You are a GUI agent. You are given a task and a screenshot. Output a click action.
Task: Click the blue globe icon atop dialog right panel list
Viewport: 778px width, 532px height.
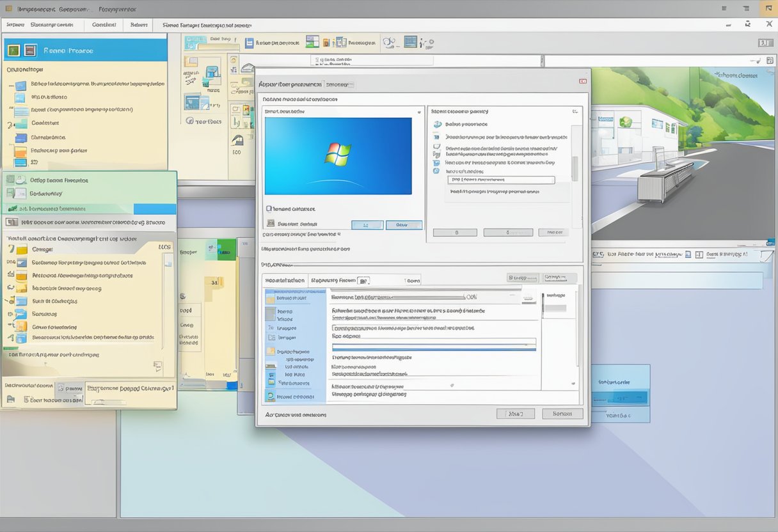tap(437, 124)
